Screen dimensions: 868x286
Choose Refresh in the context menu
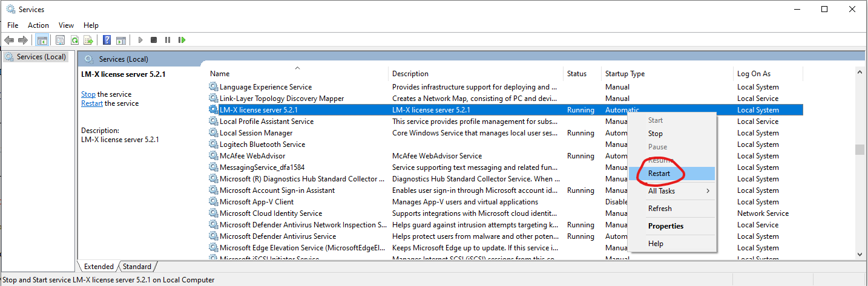pos(672,209)
